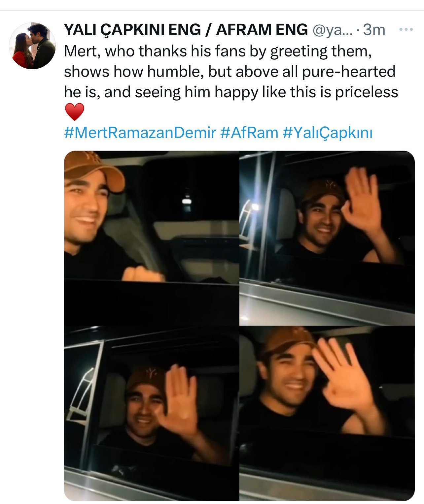The width and height of the screenshot is (424, 504).
Task: Open the #YalıÇapkını hashtag
Action: [x=328, y=133]
